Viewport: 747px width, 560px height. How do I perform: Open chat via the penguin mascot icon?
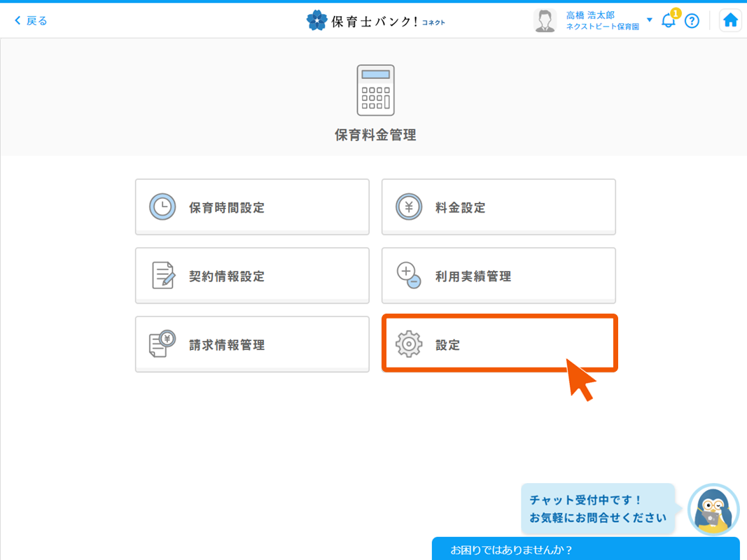(713, 510)
